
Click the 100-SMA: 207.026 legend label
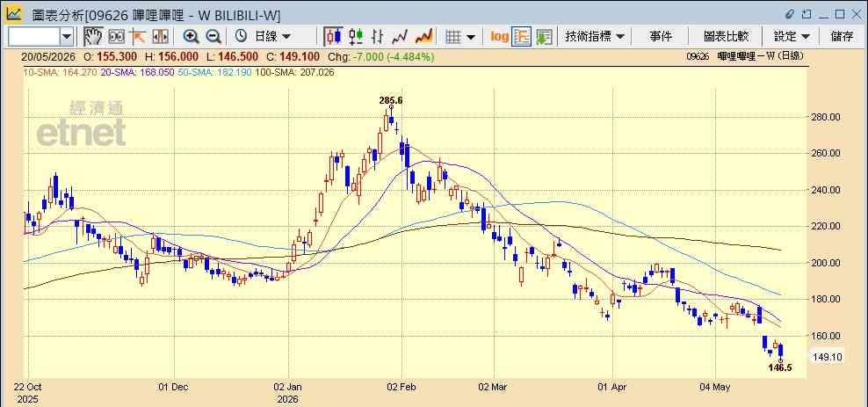click(x=294, y=72)
